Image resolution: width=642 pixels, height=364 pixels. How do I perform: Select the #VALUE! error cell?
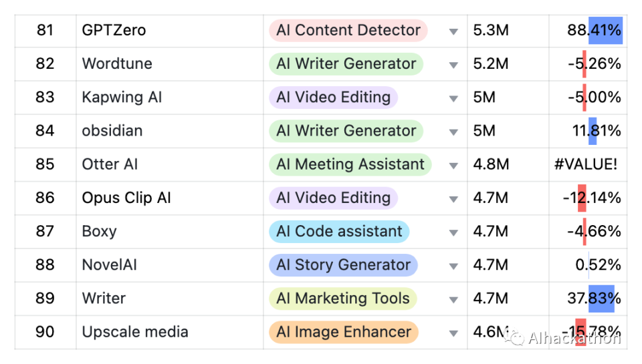tap(586, 164)
